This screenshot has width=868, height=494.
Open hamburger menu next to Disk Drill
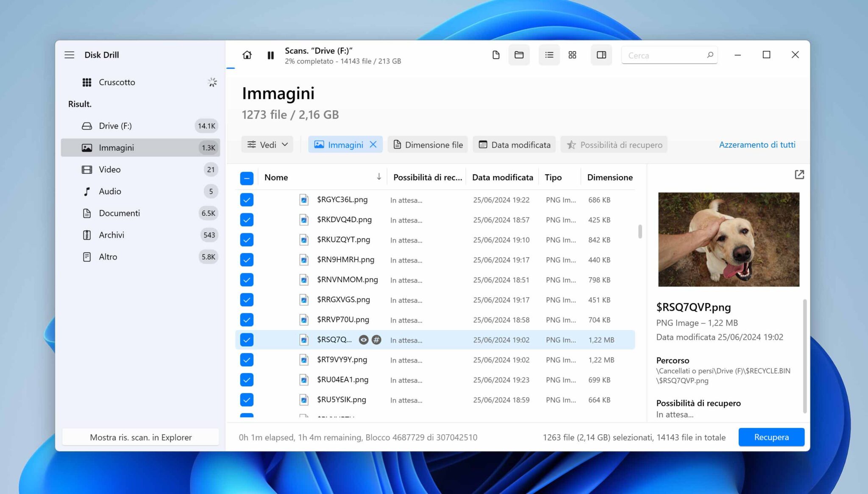coord(70,55)
